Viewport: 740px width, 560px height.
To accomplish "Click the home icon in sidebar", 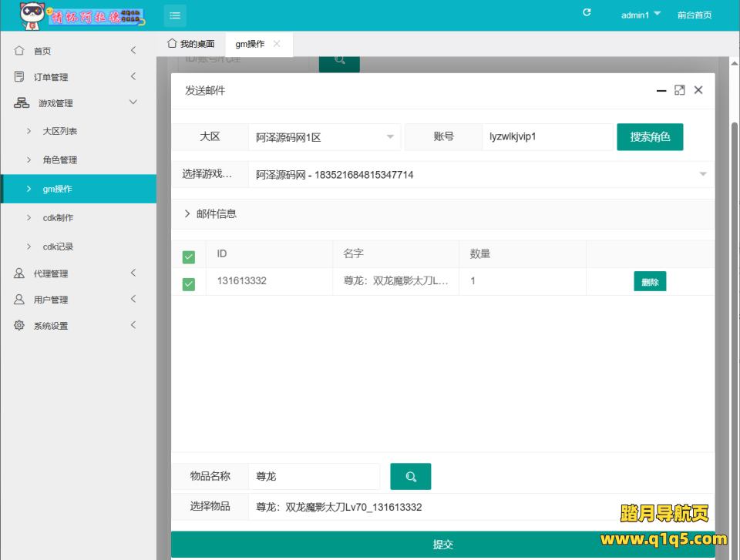I will coord(19,51).
